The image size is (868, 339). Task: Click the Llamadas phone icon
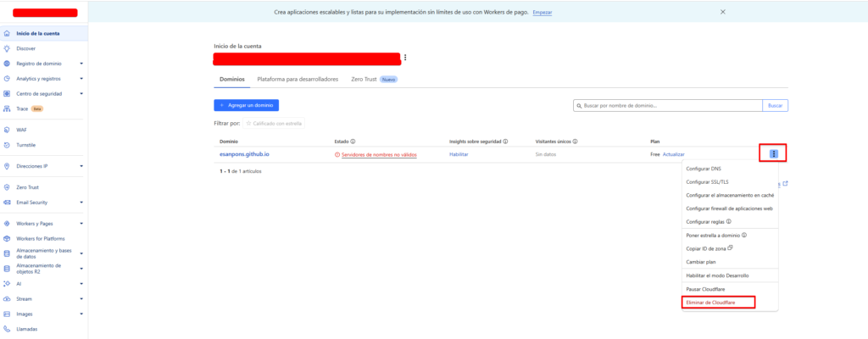point(7,329)
